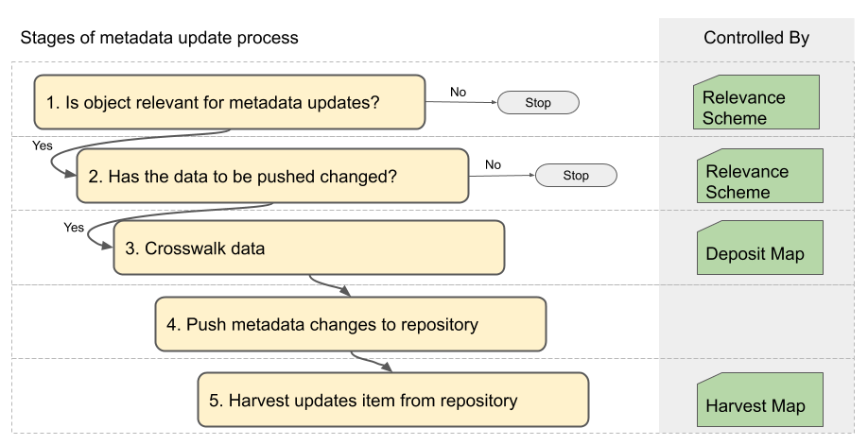
Task: Select the "Harvest updates item from repository" box
Action: click(392, 400)
